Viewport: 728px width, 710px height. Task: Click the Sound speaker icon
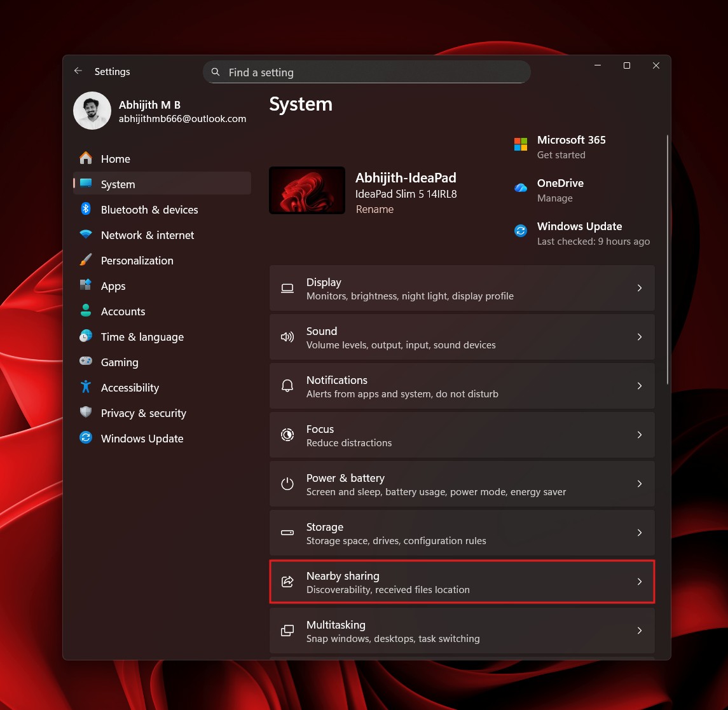point(287,337)
